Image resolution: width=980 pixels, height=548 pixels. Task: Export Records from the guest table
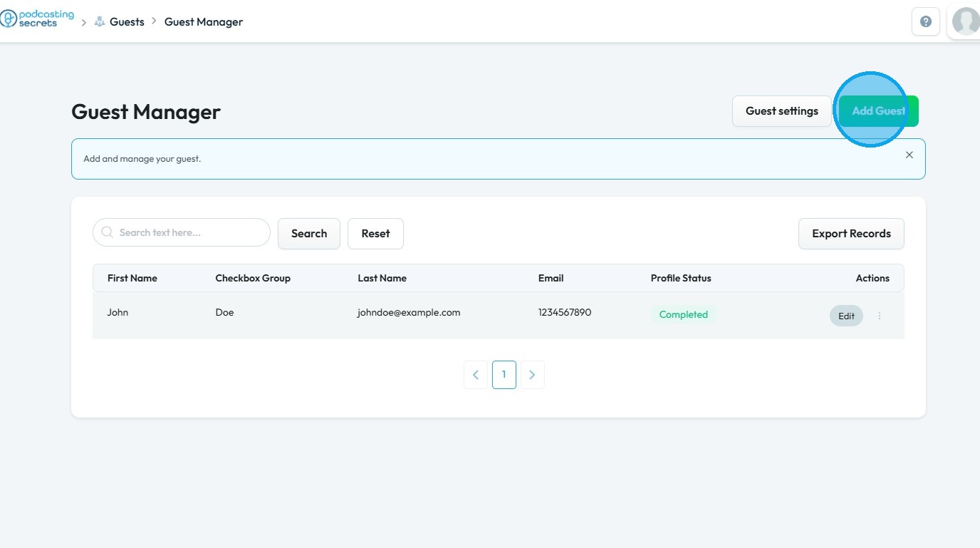851,234
